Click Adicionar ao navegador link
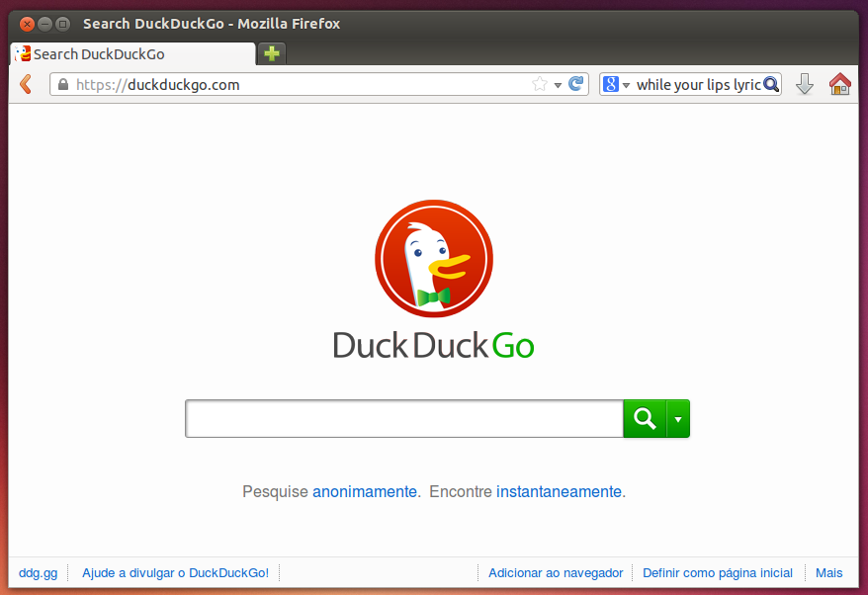The width and height of the screenshot is (868, 595). point(556,573)
